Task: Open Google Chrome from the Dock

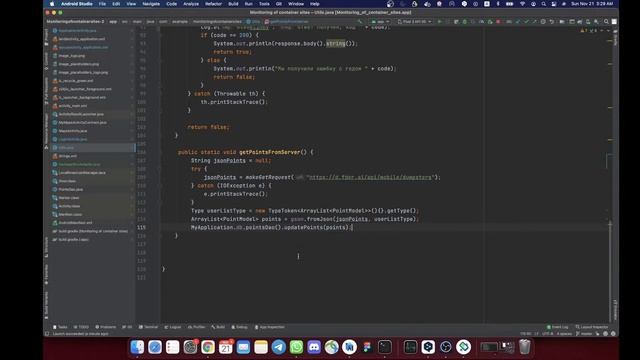Action: pos(208,347)
